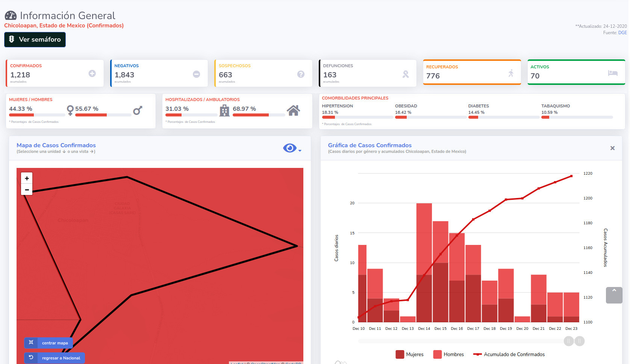Click the Recuperados card showing 776
This screenshot has width=630, height=364.
(x=472, y=72)
